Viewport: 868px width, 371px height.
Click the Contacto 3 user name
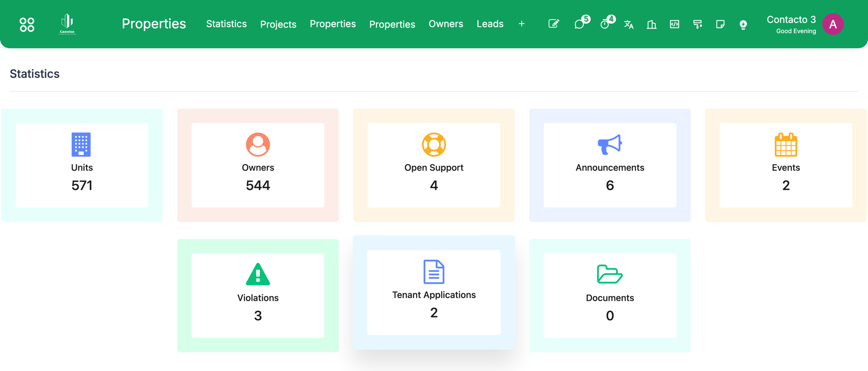791,19
